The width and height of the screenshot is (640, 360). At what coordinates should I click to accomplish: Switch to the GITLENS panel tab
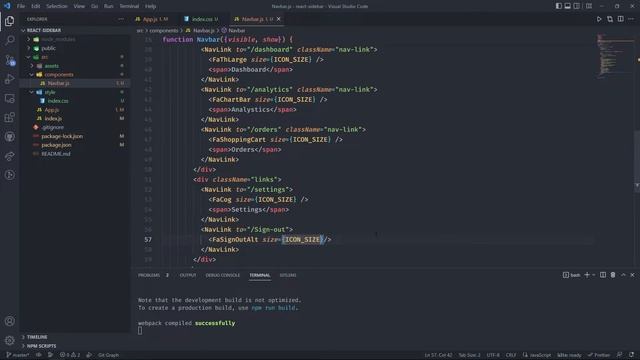coord(288,275)
